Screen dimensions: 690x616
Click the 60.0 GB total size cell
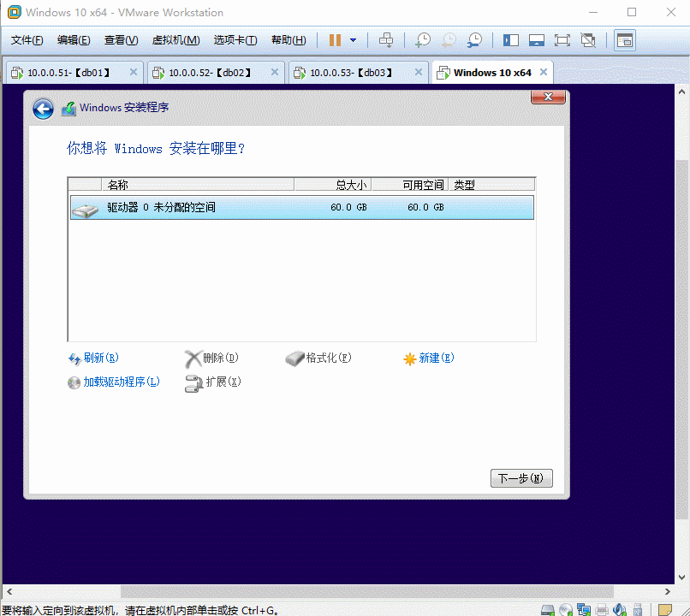point(348,207)
